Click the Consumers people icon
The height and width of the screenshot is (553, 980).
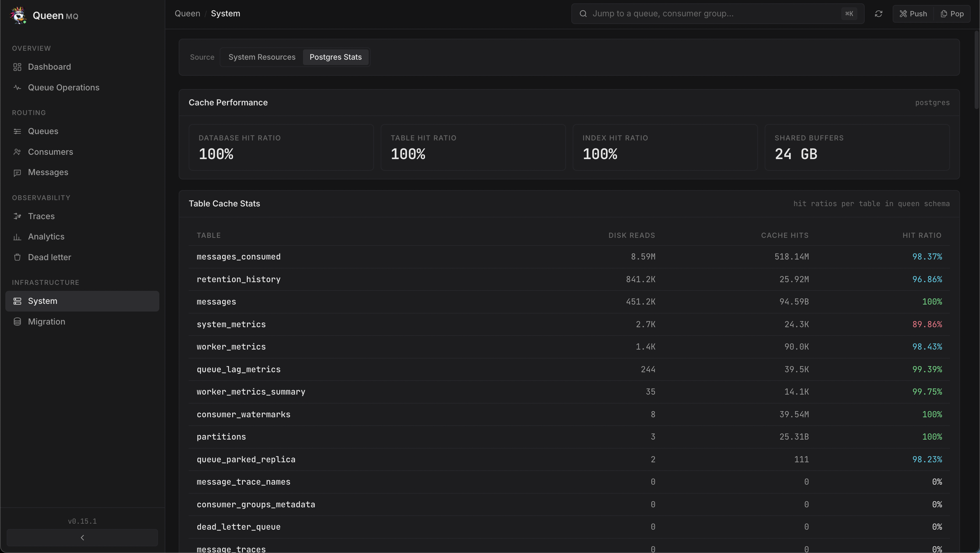(x=17, y=152)
